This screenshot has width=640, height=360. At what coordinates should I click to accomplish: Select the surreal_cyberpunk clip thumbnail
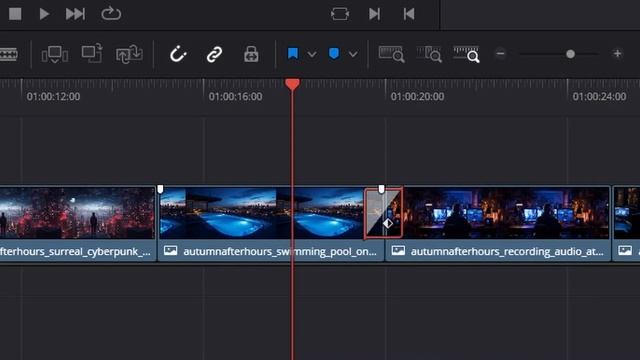pyautogui.click(x=77, y=213)
